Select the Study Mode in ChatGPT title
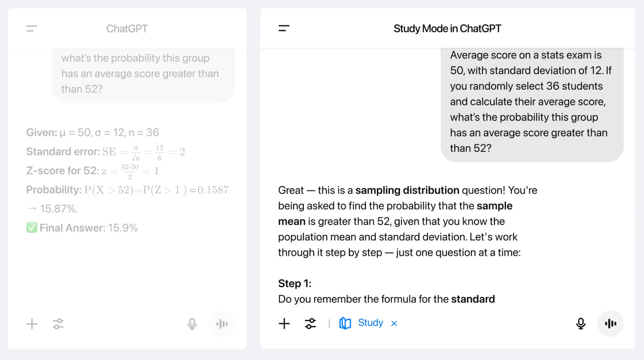644x360 pixels. tap(447, 29)
